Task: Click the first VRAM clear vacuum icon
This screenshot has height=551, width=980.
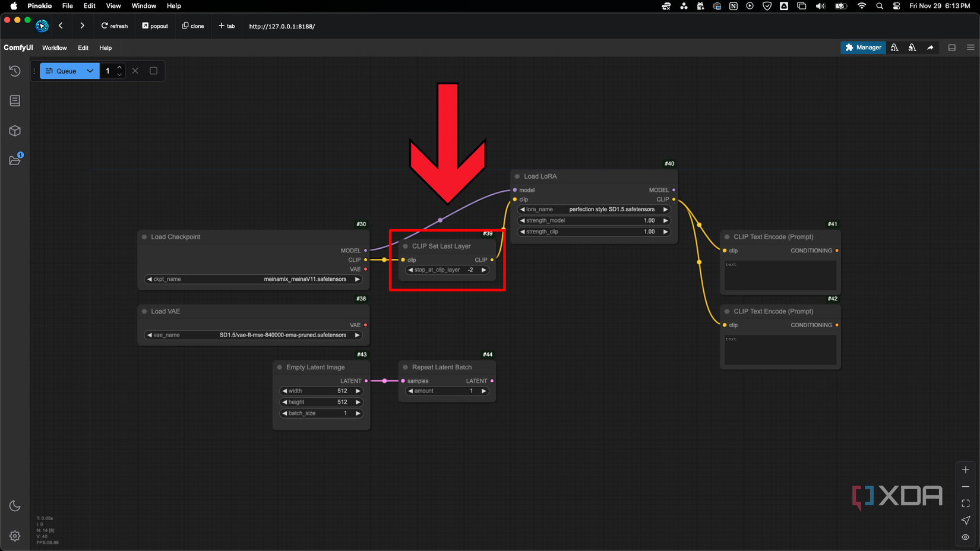Action: point(894,47)
